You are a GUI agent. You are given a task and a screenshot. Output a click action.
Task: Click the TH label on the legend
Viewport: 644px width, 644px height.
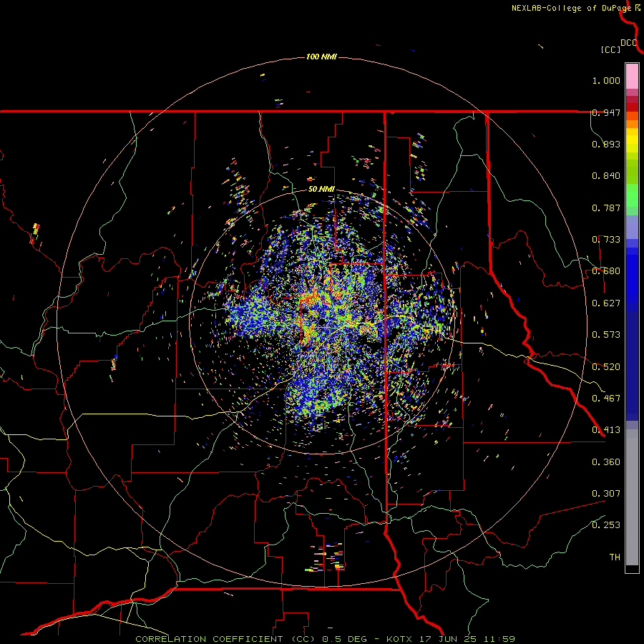pos(615,557)
